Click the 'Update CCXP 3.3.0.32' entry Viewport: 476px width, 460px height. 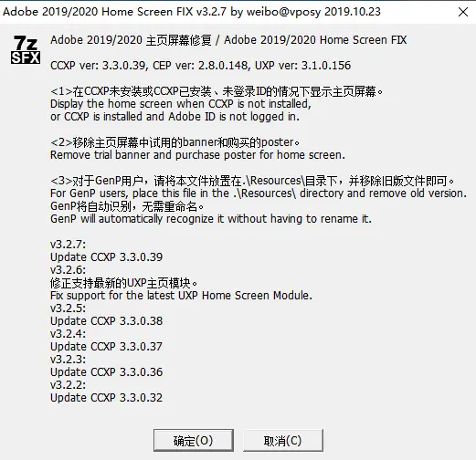tap(106, 398)
